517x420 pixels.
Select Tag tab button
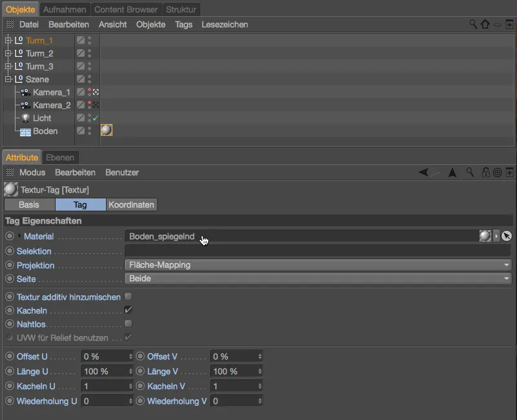(x=80, y=204)
